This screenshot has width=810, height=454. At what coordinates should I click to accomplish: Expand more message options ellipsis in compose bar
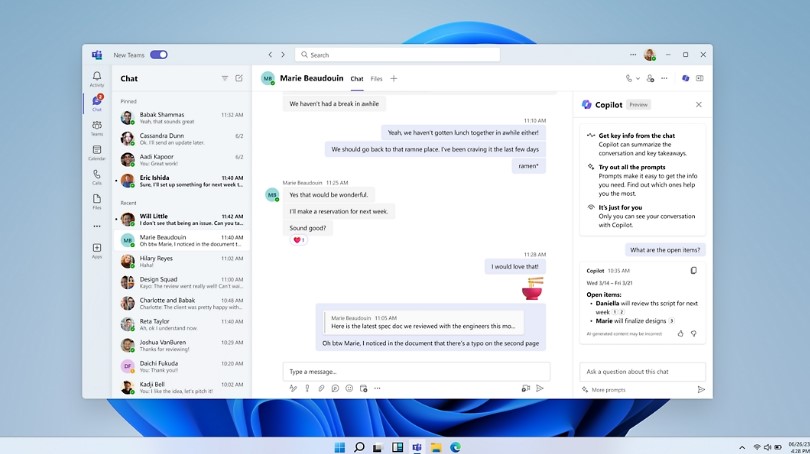click(377, 388)
